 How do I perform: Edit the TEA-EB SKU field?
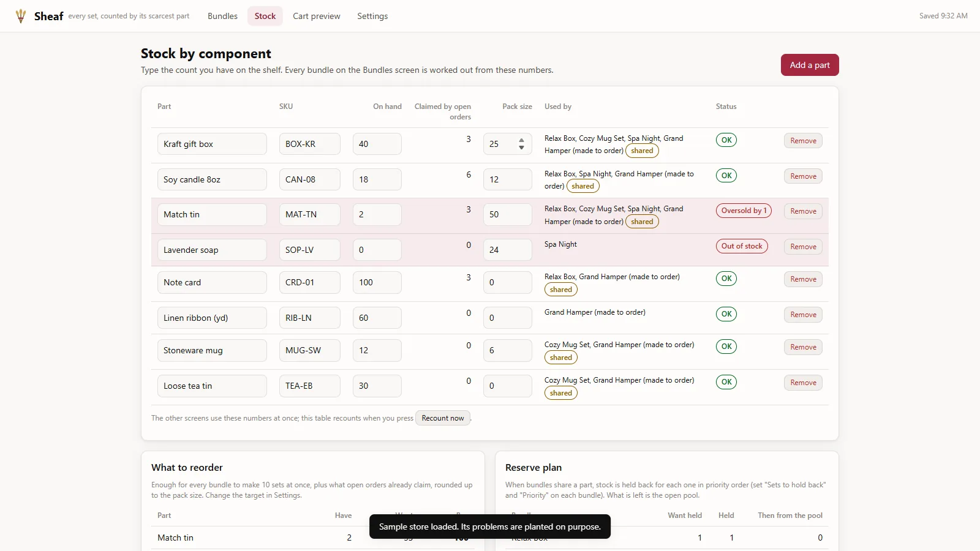[x=310, y=386]
